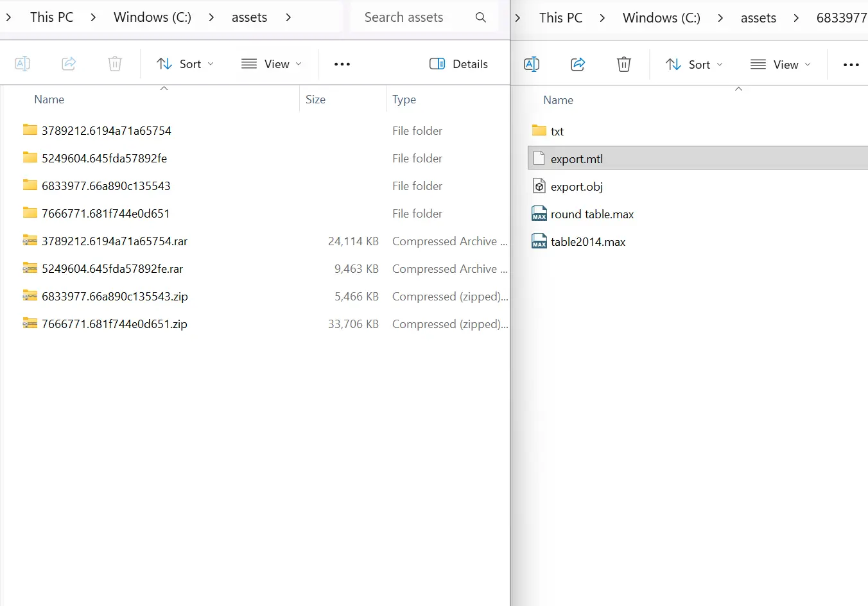
Task: Click Delete trash icon in left window
Action: 115,64
